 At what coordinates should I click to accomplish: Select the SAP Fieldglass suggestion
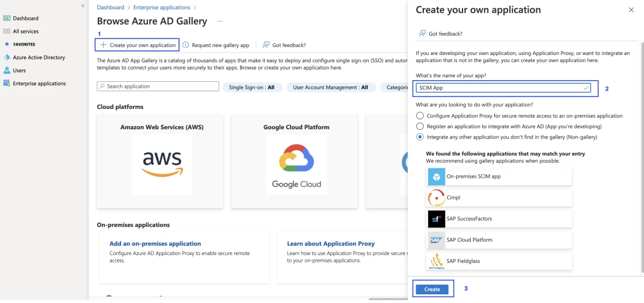pyautogui.click(x=499, y=261)
